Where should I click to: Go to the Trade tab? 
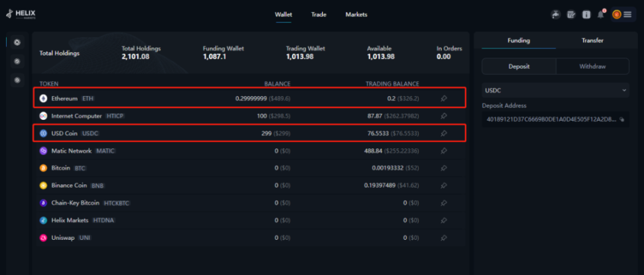point(319,15)
